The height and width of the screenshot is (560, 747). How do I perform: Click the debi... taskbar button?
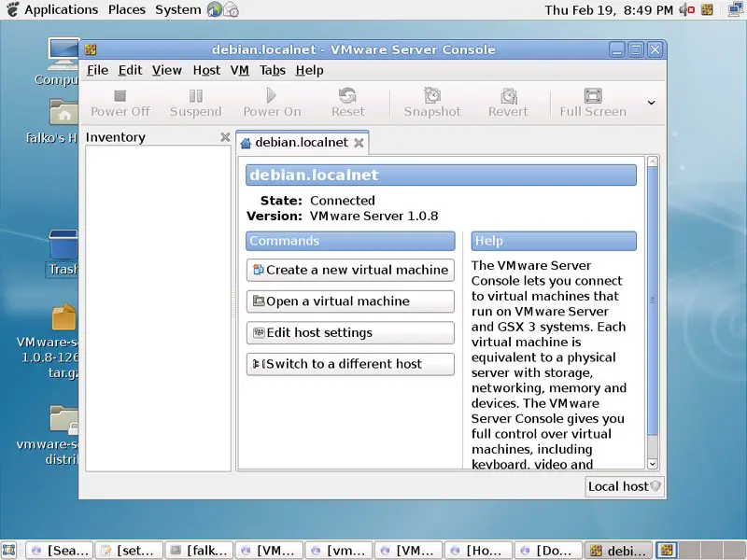619,551
